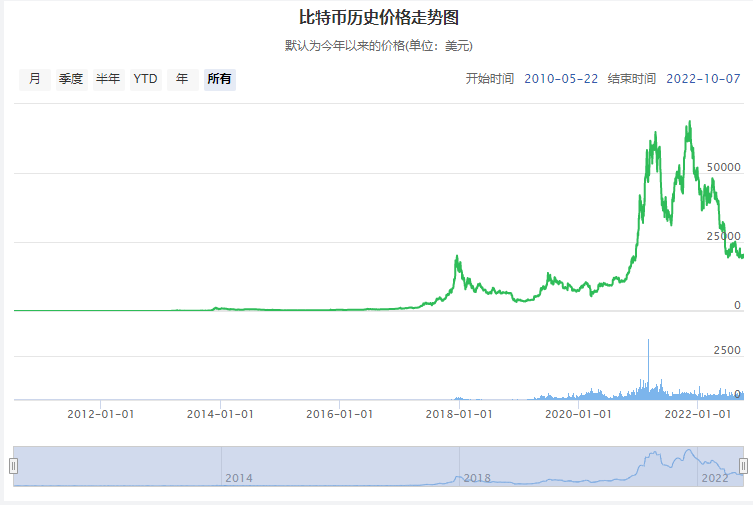Click the highest green price peak
Screen dimensions: 753x505
tap(690, 122)
